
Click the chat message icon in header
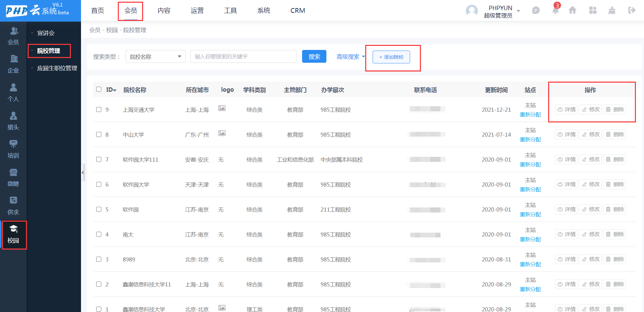(536, 10)
